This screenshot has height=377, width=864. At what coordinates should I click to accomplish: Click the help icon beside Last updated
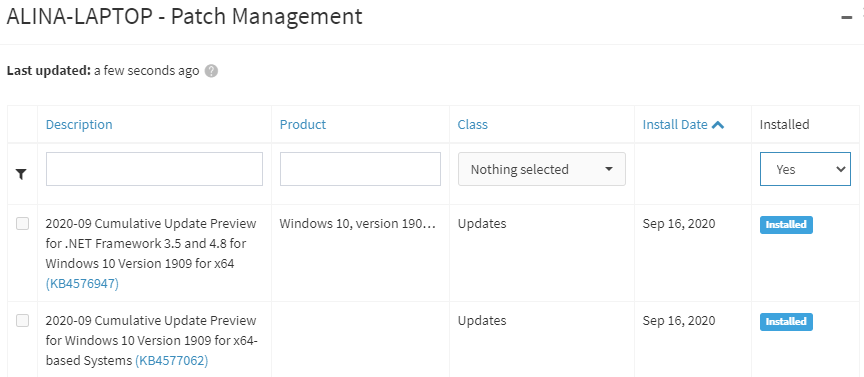(x=211, y=71)
